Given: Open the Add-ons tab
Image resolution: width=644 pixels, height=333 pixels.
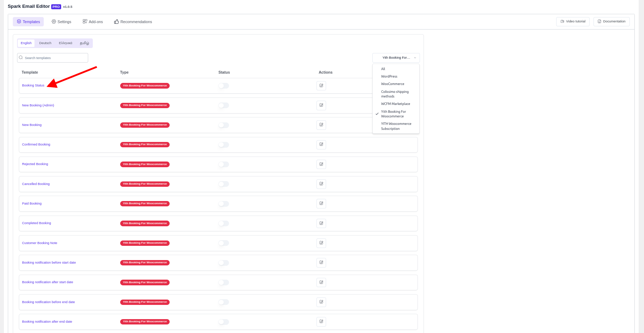Looking at the screenshot, I should point(93,22).
